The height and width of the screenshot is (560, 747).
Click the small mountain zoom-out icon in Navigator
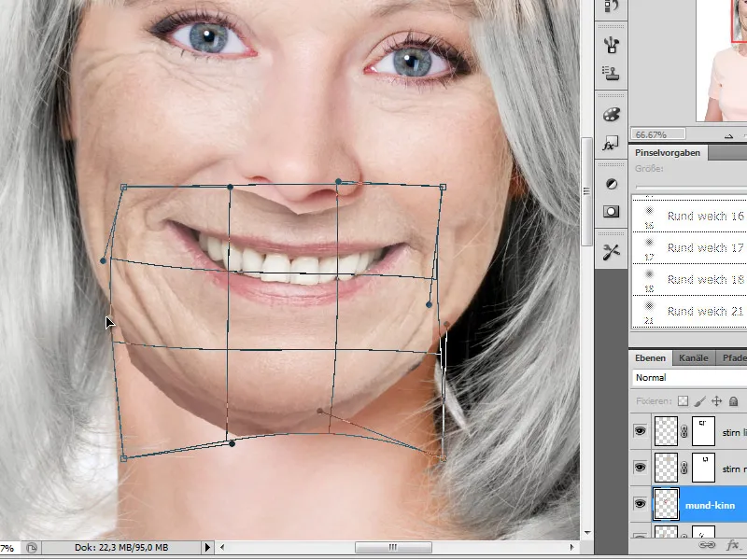(729, 136)
